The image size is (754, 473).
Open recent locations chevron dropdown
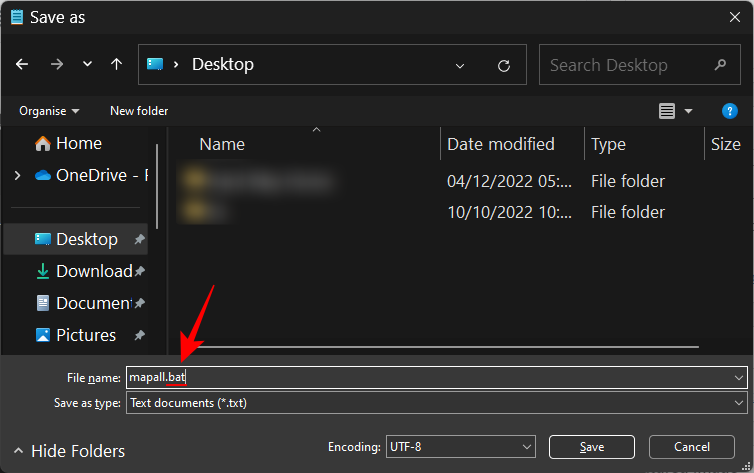click(87, 63)
